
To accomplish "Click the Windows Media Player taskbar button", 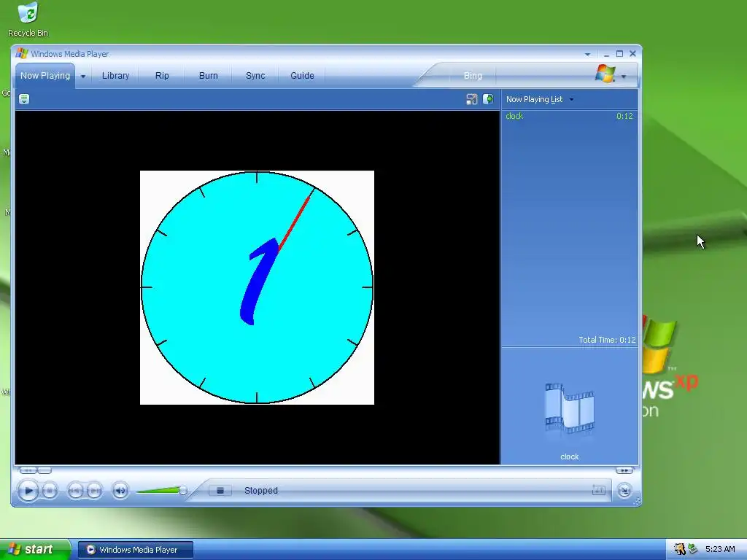I will click(x=136, y=550).
